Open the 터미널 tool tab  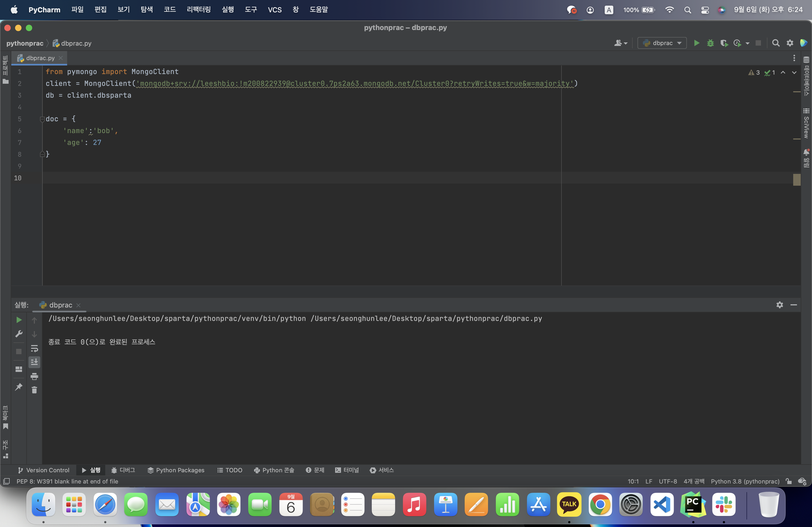(347, 470)
